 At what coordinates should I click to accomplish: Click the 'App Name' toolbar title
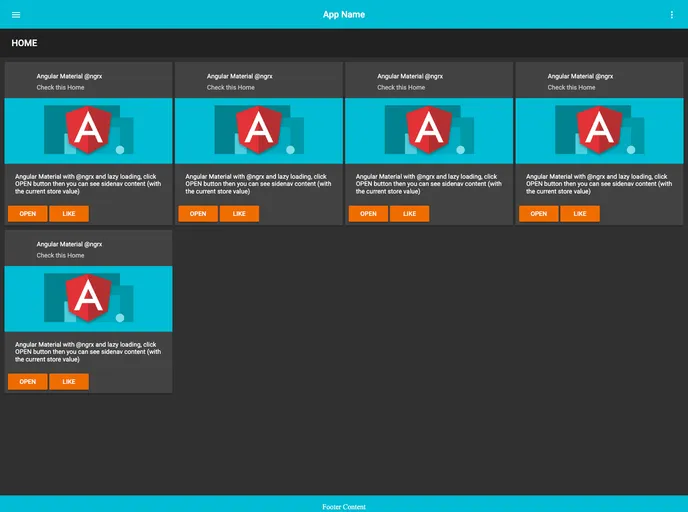[344, 14]
